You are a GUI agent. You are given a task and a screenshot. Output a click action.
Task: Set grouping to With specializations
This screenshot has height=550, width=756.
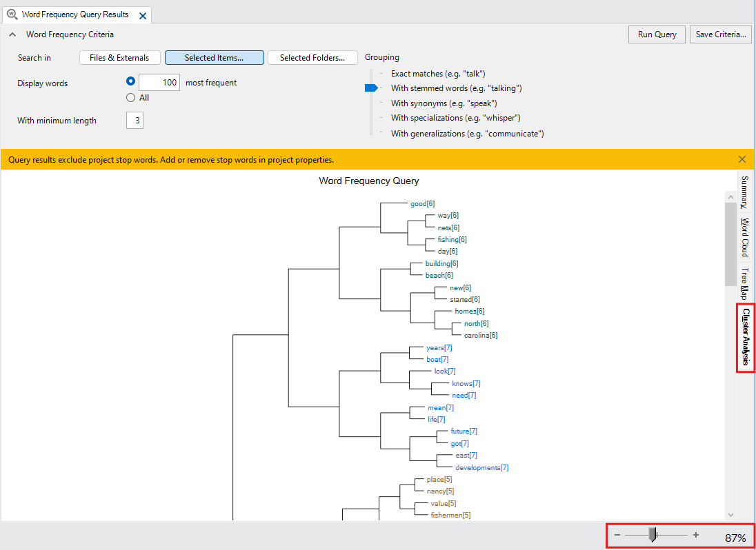(x=456, y=118)
